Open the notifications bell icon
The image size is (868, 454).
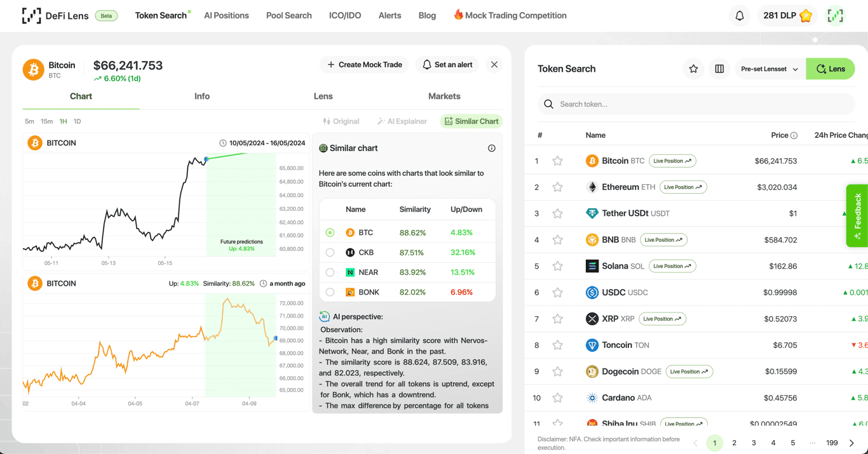pos(739,15)
